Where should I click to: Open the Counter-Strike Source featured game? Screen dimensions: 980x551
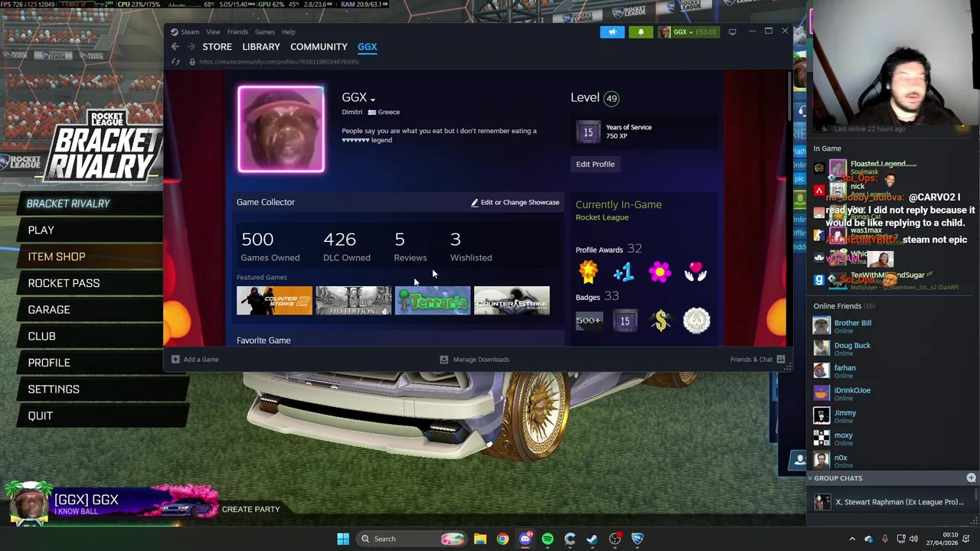511,301
